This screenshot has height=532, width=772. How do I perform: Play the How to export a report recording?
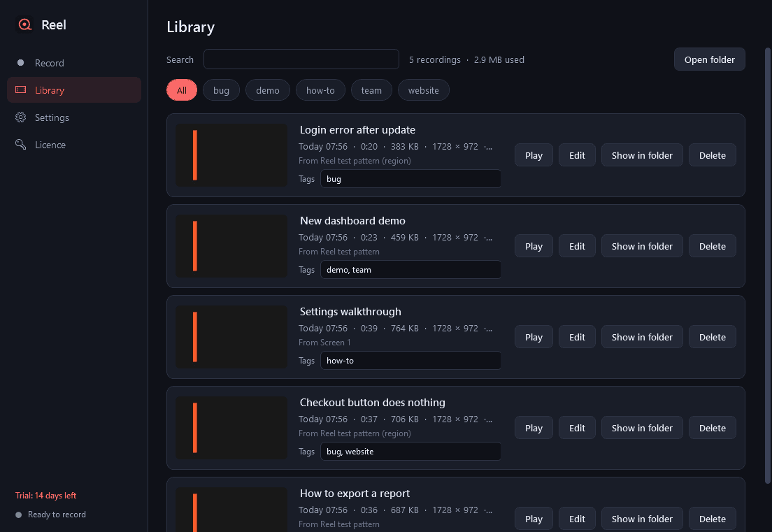[534, 519]
